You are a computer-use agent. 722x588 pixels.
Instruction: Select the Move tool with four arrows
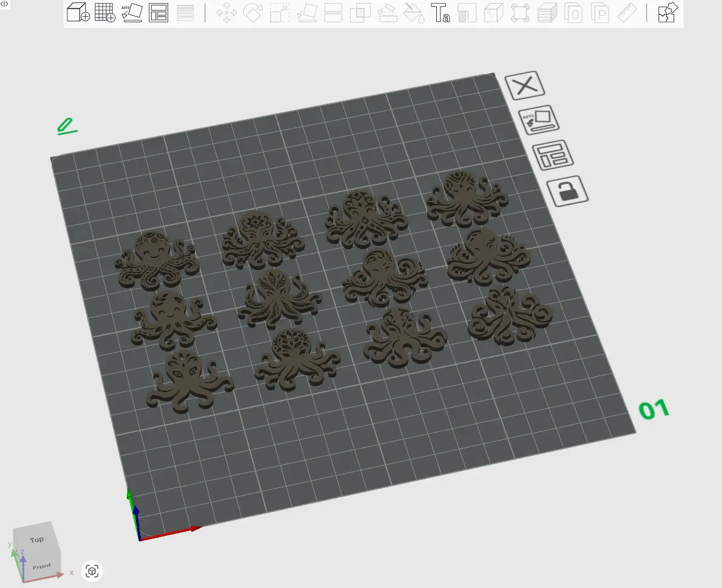[x=226, y=12]
